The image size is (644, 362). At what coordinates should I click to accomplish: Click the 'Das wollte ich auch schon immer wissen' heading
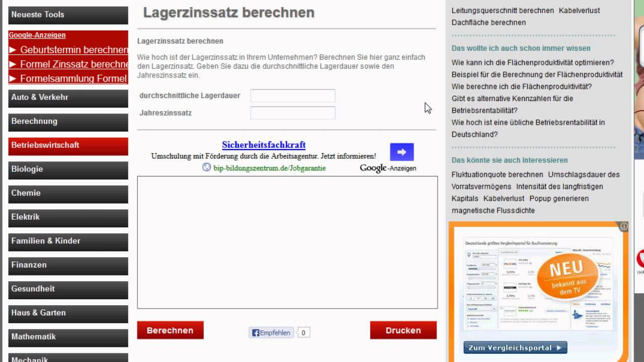pos(521,48)
